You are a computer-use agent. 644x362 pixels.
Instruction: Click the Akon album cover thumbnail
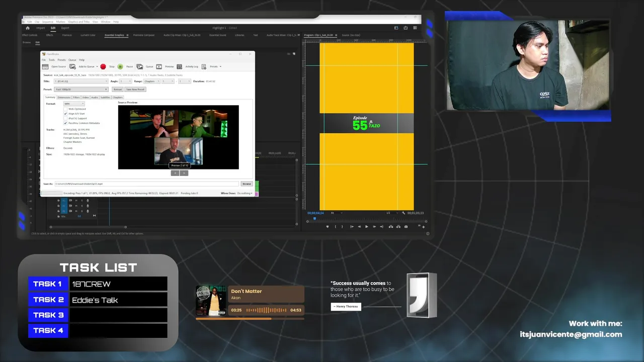[x=211, y=301]
